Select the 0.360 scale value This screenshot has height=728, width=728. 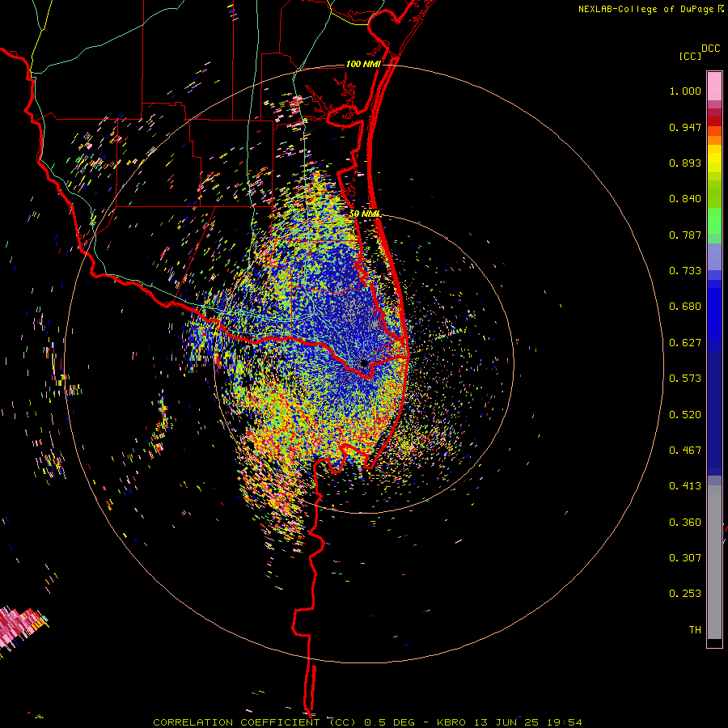pyautogui.click(x=685, y=523)
